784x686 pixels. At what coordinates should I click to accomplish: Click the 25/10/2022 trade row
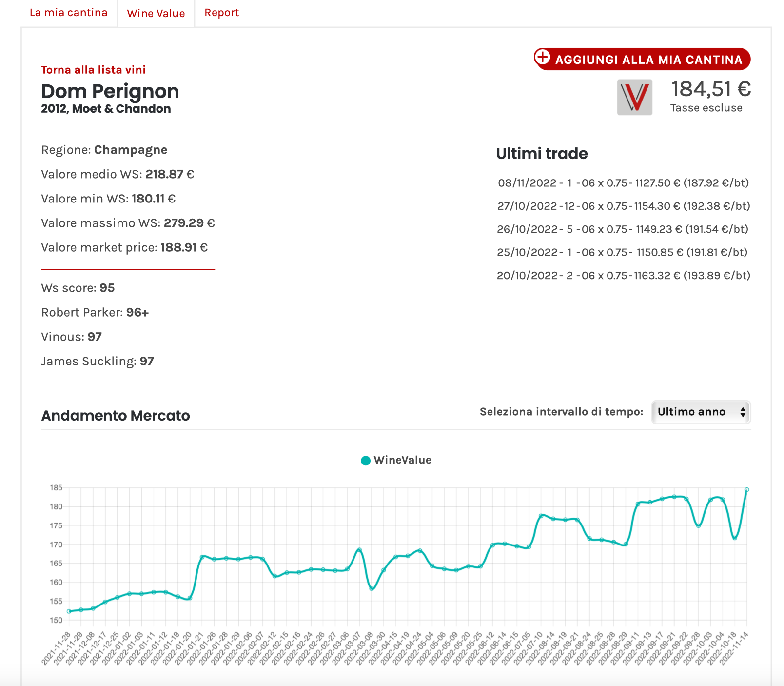[622, 252]
